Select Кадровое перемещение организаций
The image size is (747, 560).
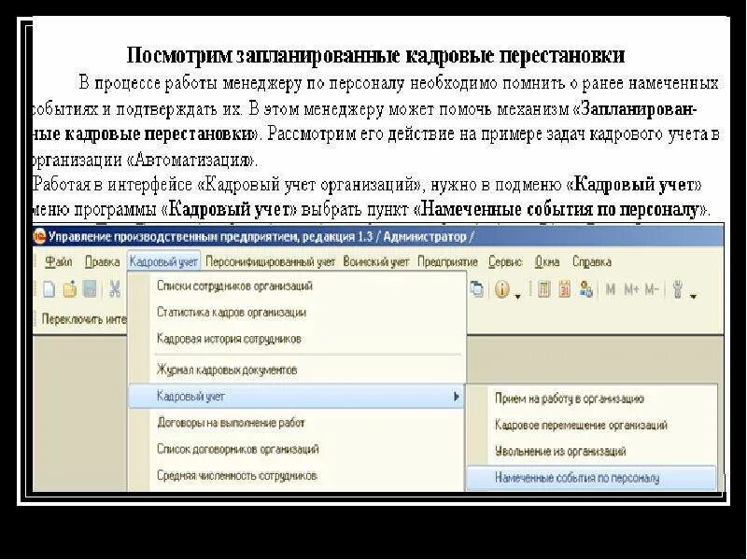591,425
